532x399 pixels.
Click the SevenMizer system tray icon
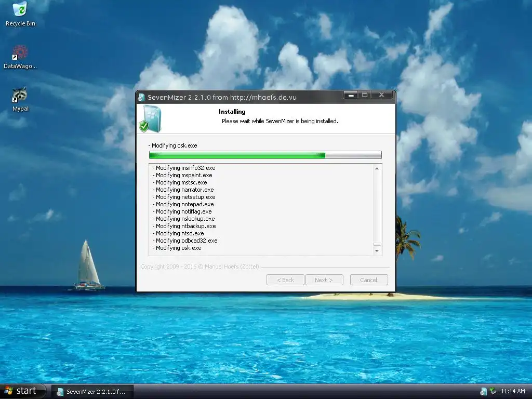click(x=484, y=392)
